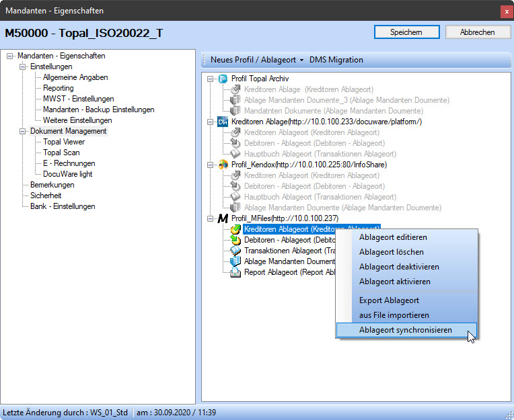
Task: Collapse the Dokument Management tree node
Action: point(23,131)
